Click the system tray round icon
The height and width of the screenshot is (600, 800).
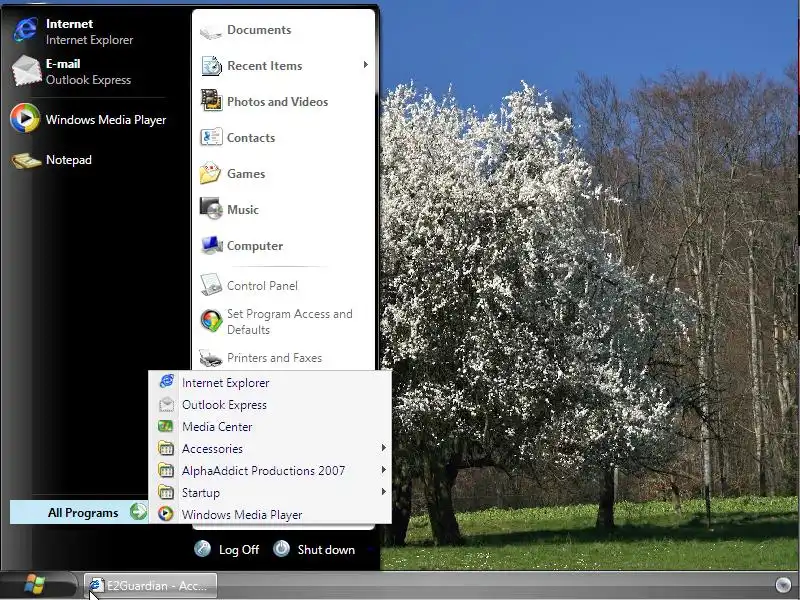coord(783,585)
